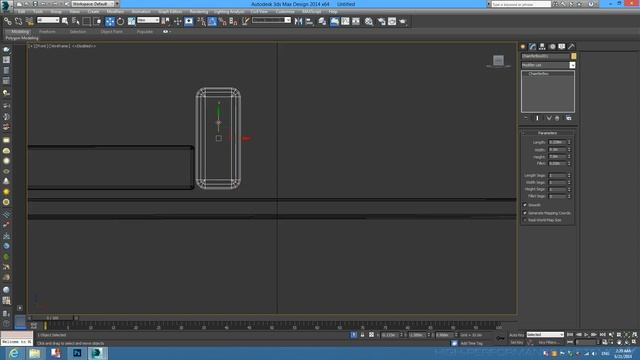
Task: Select the Object Paint ribbon tab
Action: (111, 31)
